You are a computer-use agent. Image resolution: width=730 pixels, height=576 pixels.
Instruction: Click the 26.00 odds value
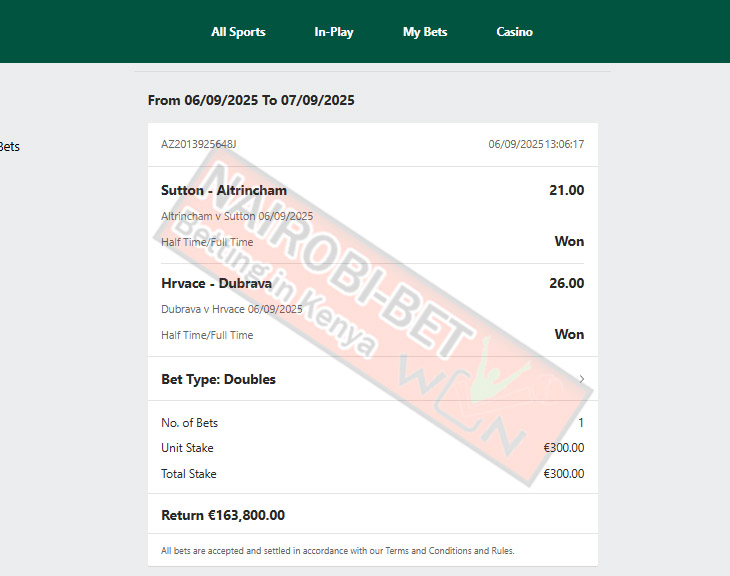click(566, 283)
